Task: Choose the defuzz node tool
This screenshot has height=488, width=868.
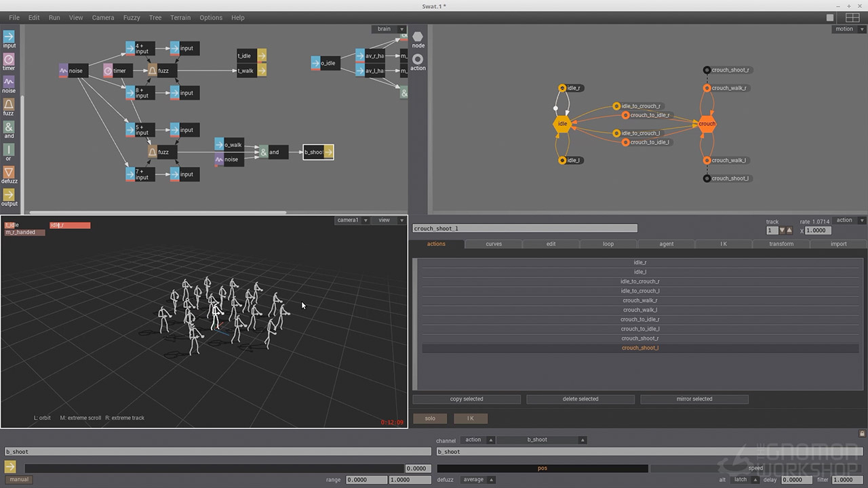Action: coord(9,173)
